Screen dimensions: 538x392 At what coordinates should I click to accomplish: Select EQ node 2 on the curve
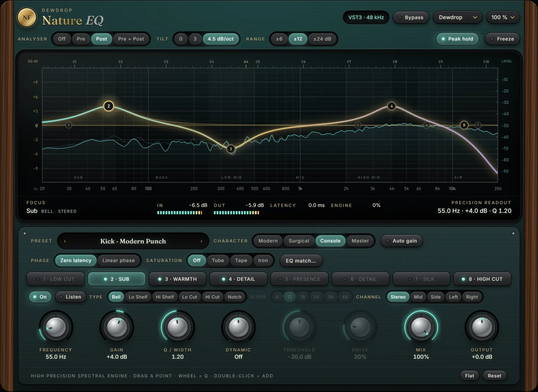tap(109, 106)
